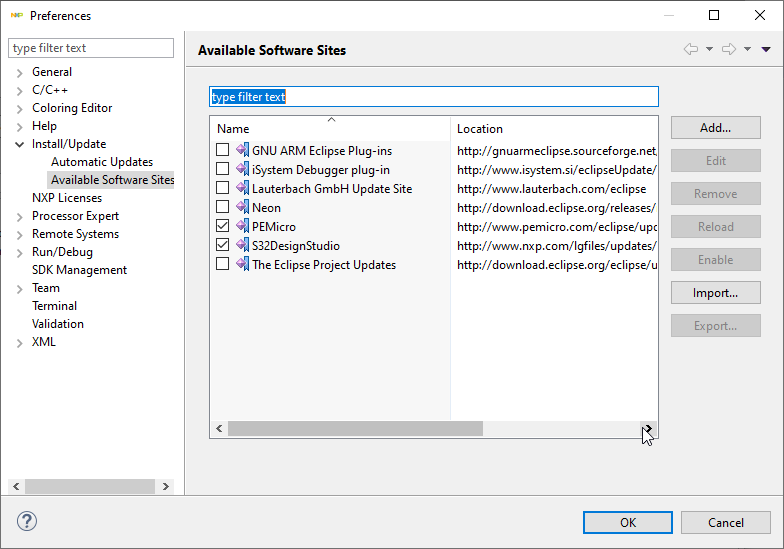Open the NXP Licenses preference page
The height and width of the screenshot is (549, 784).
(67, 198)
